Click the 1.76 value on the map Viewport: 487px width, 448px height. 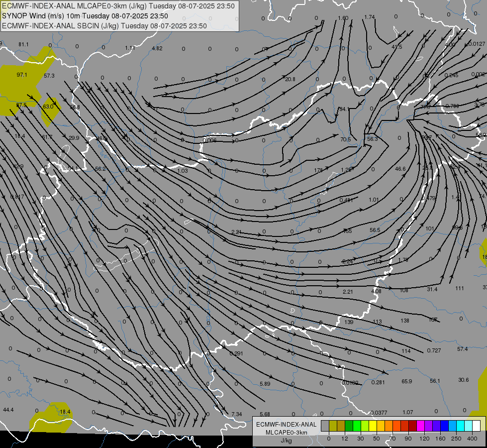pyautogui.click(x=403, y=260)
